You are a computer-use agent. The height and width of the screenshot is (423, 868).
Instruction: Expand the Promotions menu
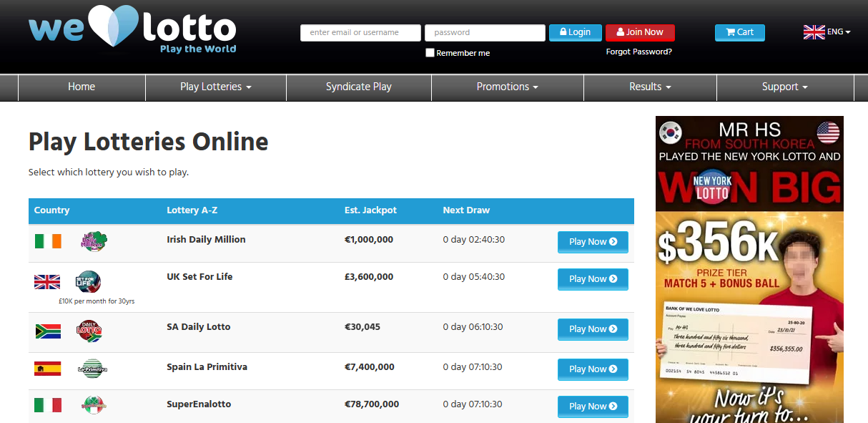[x=508, y=87]
